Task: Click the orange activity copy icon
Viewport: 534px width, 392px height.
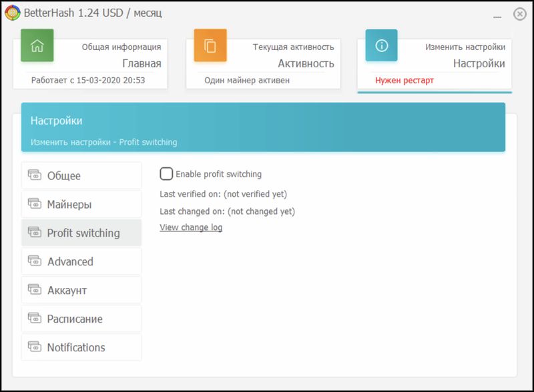Action: 210,46
